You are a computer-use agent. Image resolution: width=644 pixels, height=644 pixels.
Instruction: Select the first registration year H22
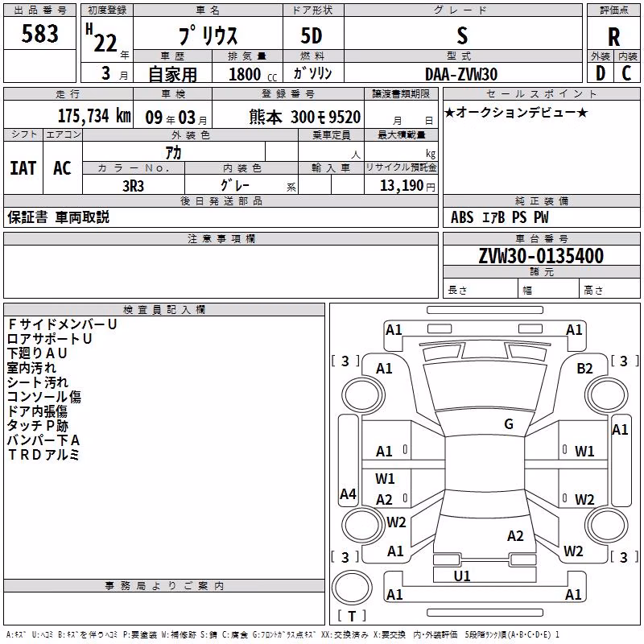tap(103, 38)
